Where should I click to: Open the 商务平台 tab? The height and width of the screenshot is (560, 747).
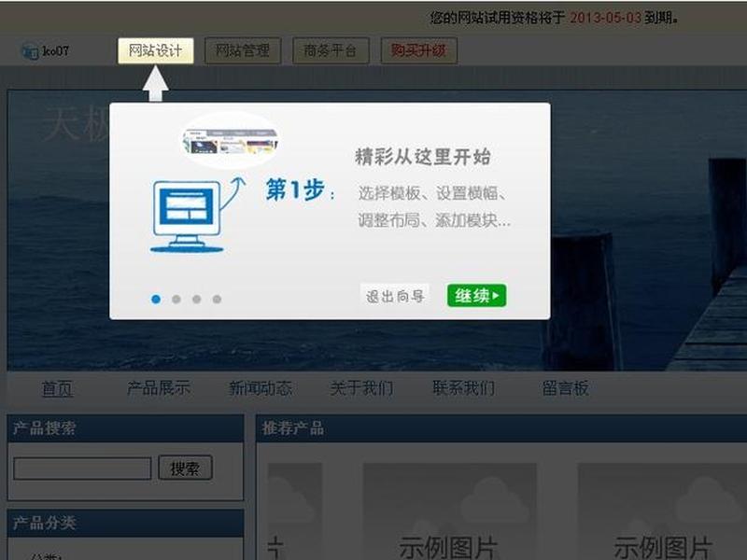click(x=331, y=50)
